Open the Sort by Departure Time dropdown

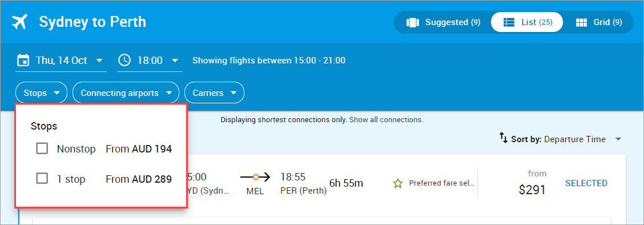coord(561,139)
